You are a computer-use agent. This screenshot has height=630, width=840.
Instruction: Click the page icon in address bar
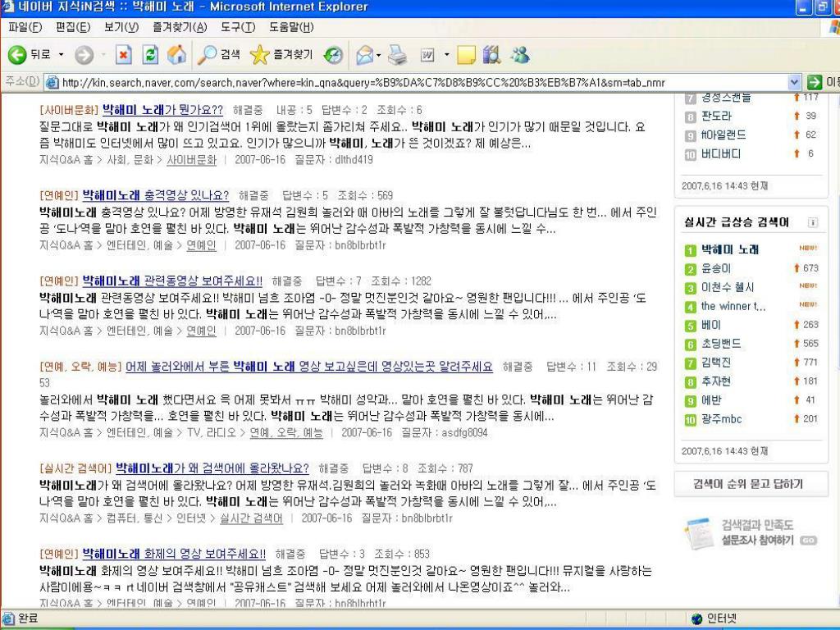52,83
